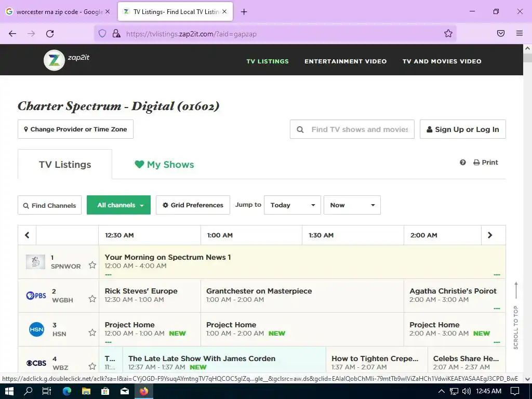Reload the page with refresh icon
This screenshot has width=532, height=399.
tap(50, 34)
